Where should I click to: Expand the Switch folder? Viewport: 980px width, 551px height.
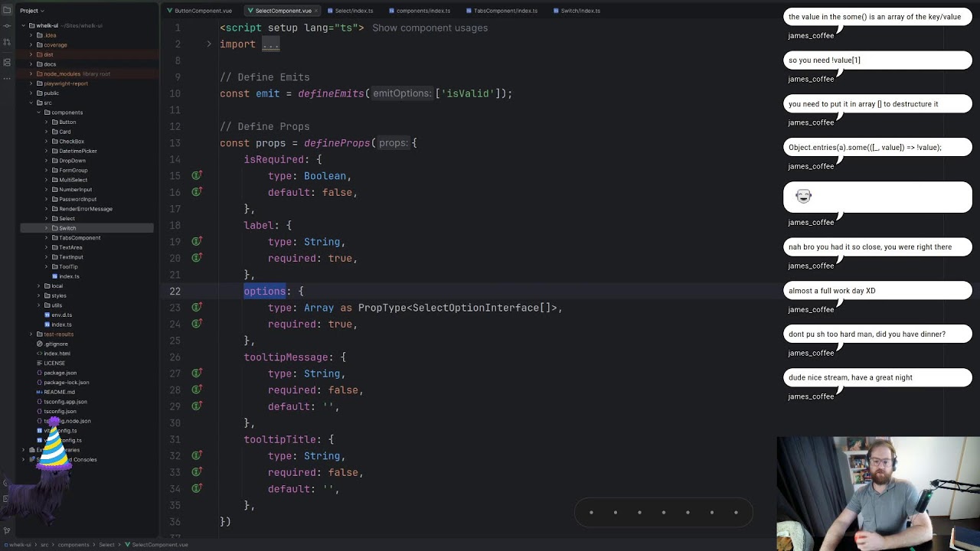point(46,228)
